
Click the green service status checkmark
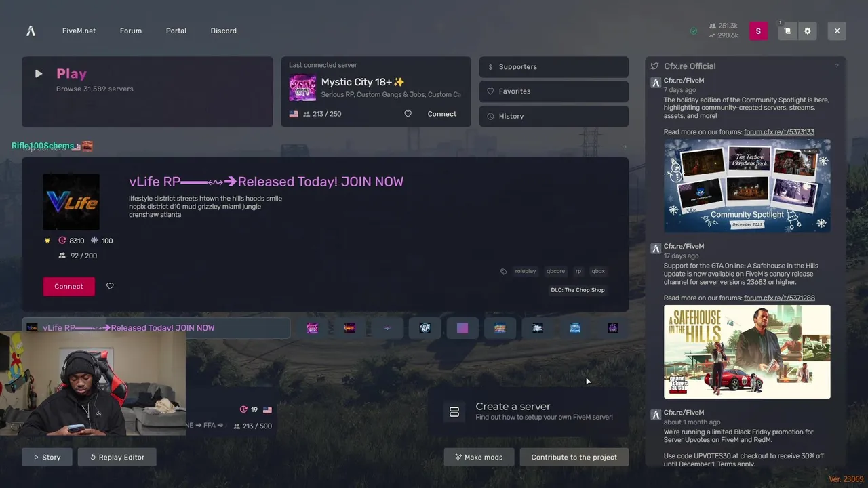(694, 30)
